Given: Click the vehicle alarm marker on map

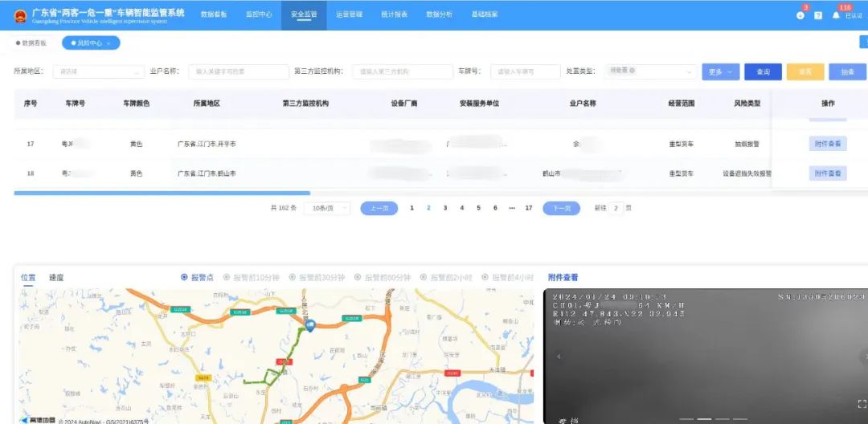Looking at the screenshot, I should [310, 325].
